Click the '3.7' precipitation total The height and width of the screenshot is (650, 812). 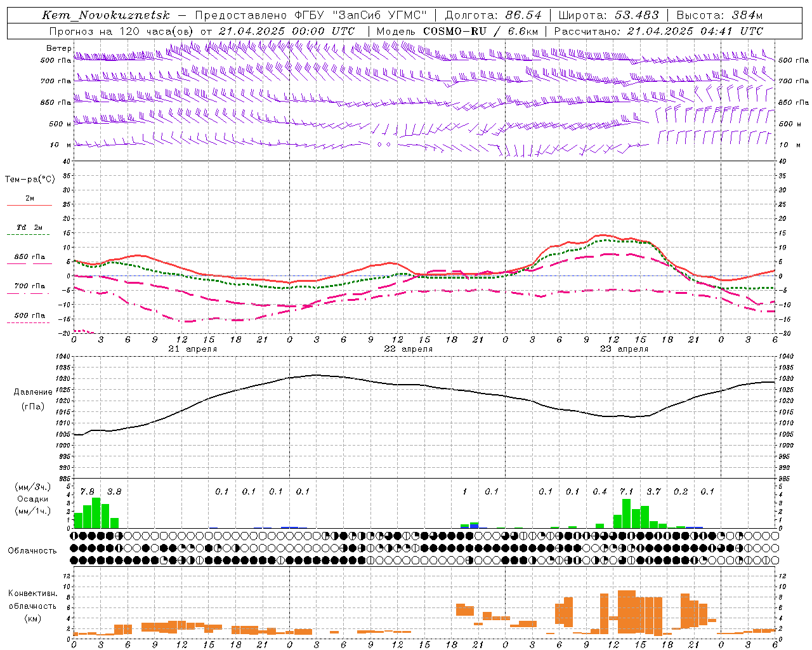(x=653, y=492)
